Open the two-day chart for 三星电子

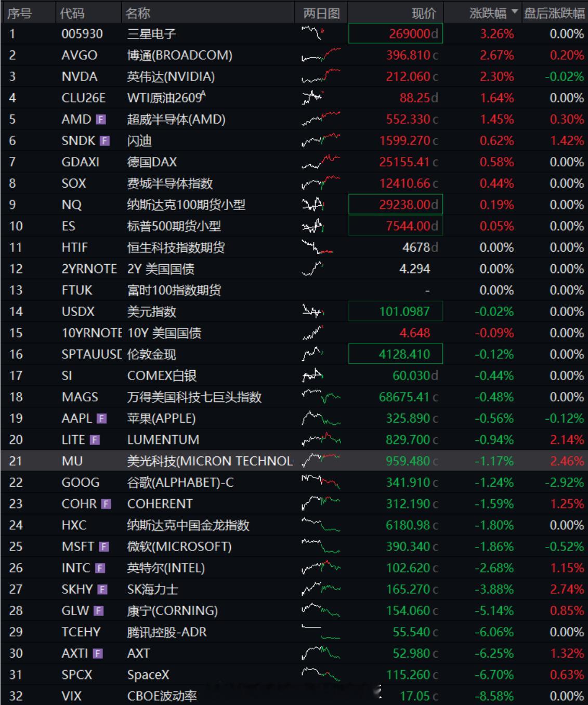tap(313, 34)
